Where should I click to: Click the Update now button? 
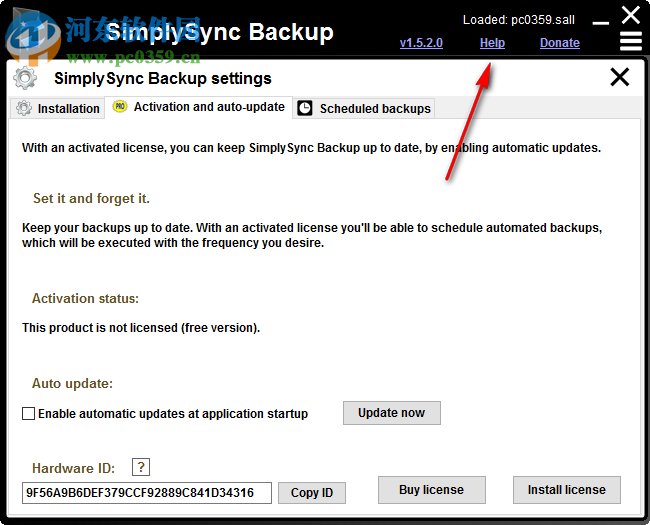[x=392, y=413]
